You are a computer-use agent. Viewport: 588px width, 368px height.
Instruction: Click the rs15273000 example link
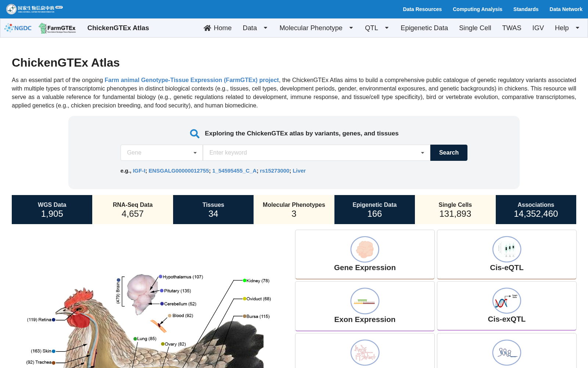(x=275, y=171)
